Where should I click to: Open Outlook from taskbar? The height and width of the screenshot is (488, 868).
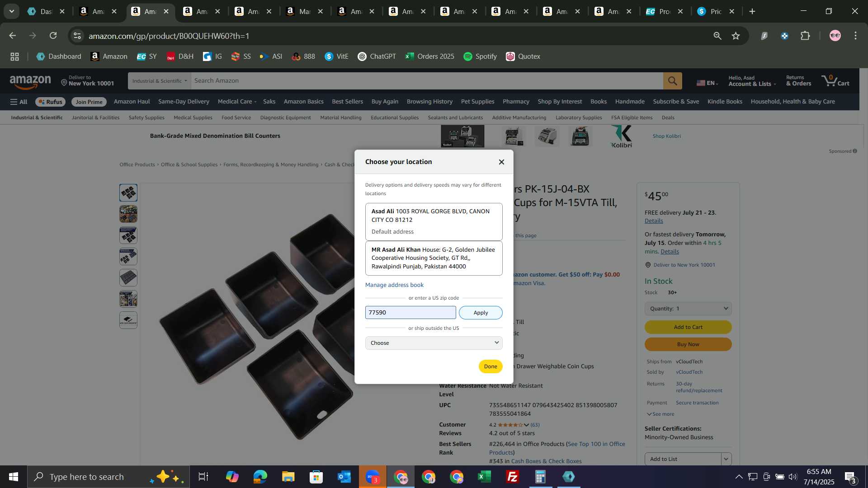pos(344,477)
